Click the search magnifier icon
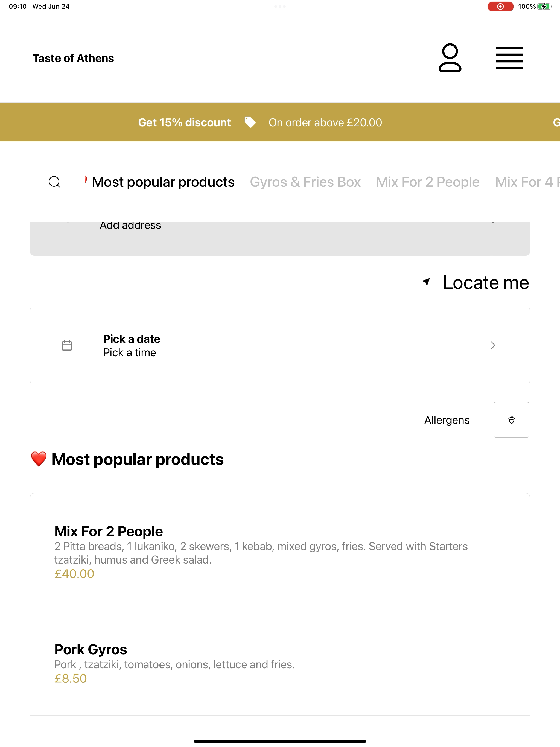 coord(54,182)
